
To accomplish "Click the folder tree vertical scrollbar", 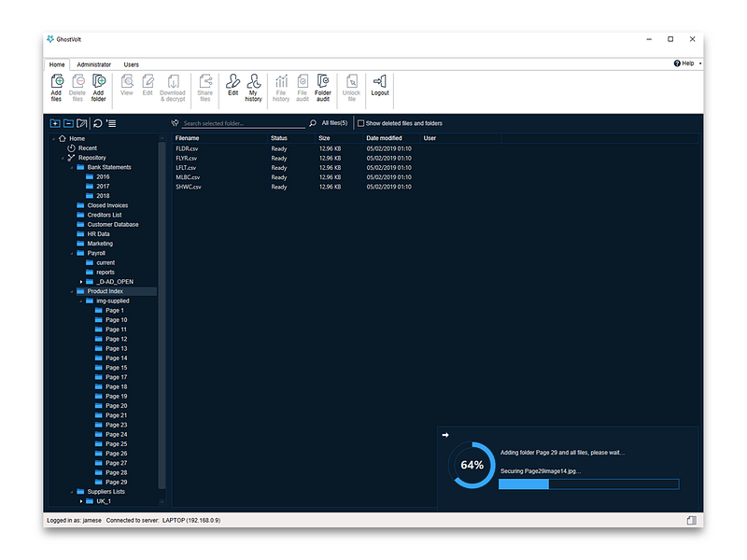I will coord(162,315).
